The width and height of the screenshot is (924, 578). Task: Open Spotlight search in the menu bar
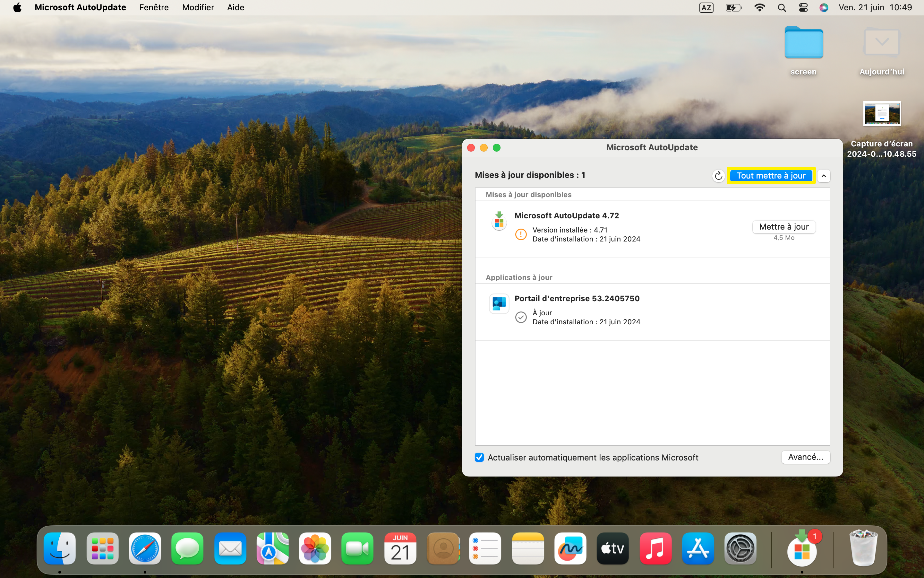click(x=782, y=8)
